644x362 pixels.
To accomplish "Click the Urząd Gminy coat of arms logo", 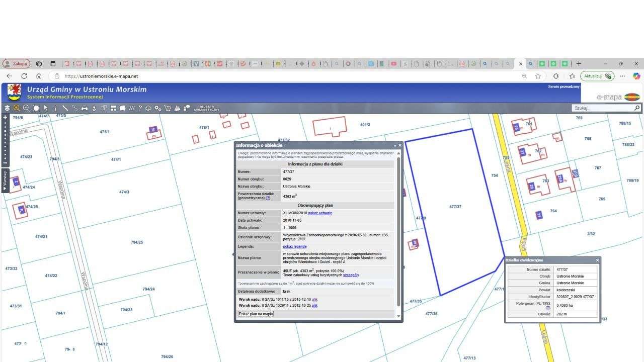I will [x=14, y=93].
